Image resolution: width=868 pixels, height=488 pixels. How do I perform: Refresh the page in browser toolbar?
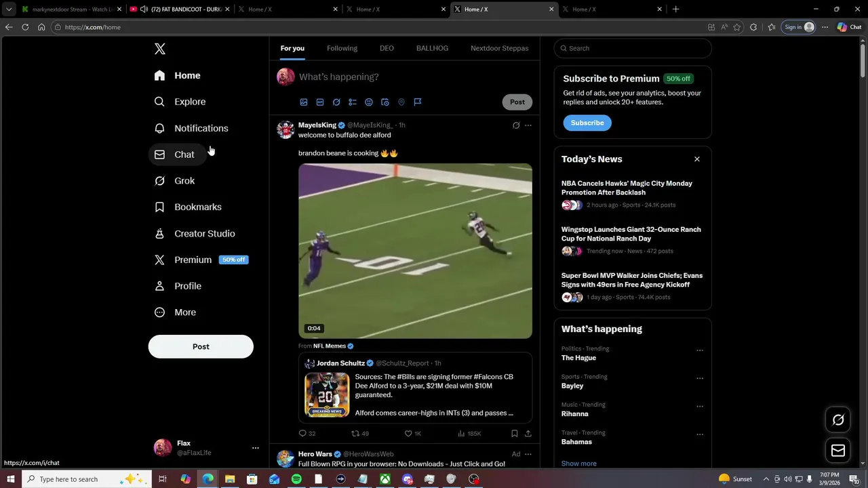[x=25, y=27]
